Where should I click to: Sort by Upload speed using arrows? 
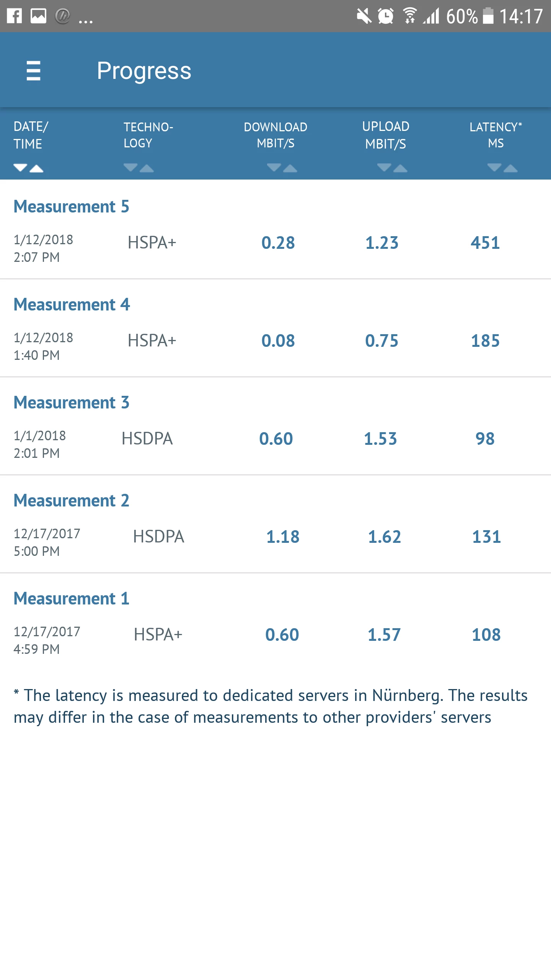tap(392, 168)
